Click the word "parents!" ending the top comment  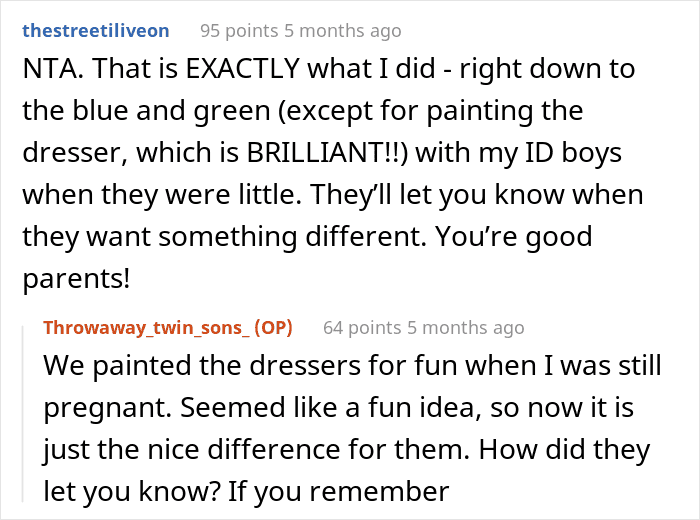pyautogui.click(x=77, y=277)
